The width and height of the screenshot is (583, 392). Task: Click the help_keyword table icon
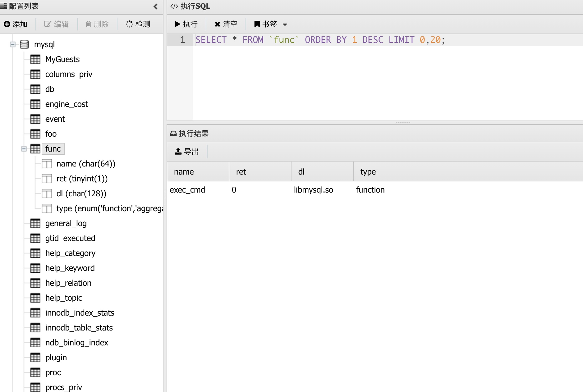[x=35, y=268]
